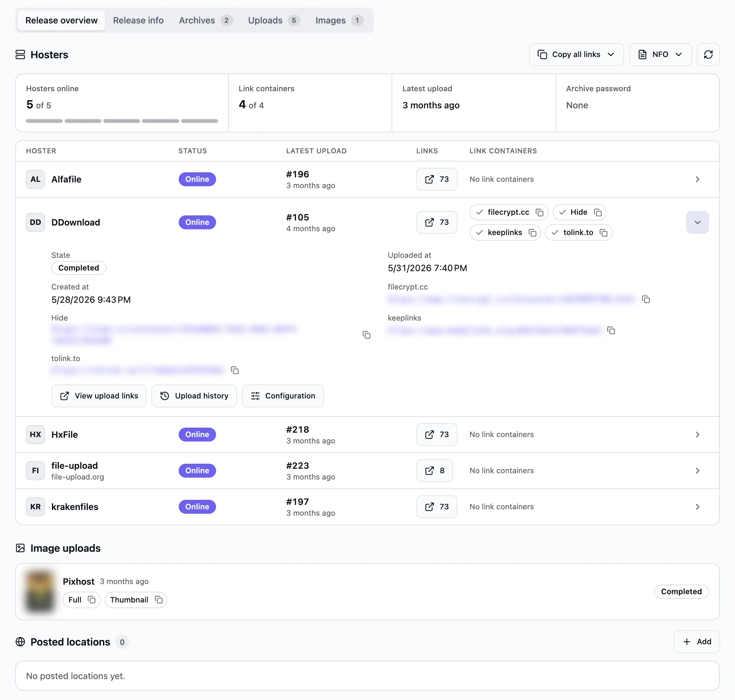This screenshot has height=700, width=735.
Task: Click the file-upload.org subtitle text
Action: tap(78, 477)
